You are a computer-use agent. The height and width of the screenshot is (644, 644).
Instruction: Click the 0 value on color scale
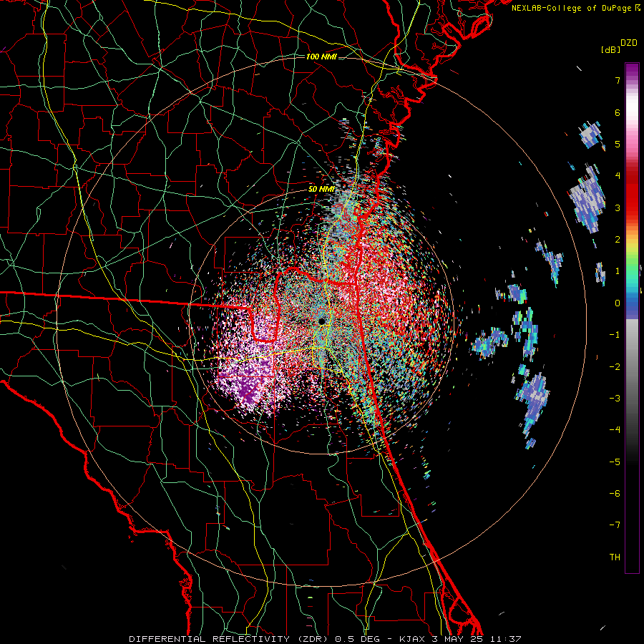point(618,303)
